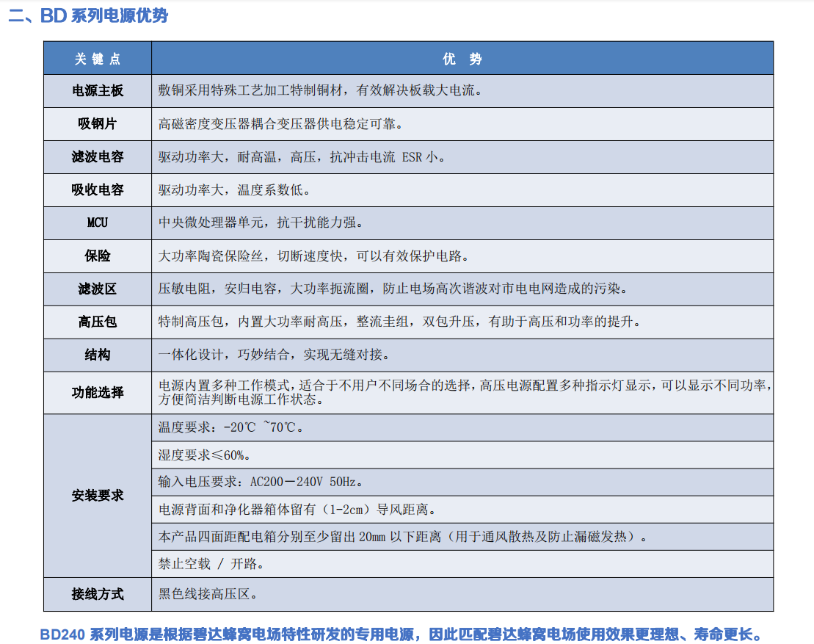Click the '高压包' row label
Image resolution: width=814 pixels, height=644 pixels.
(98, 322)
